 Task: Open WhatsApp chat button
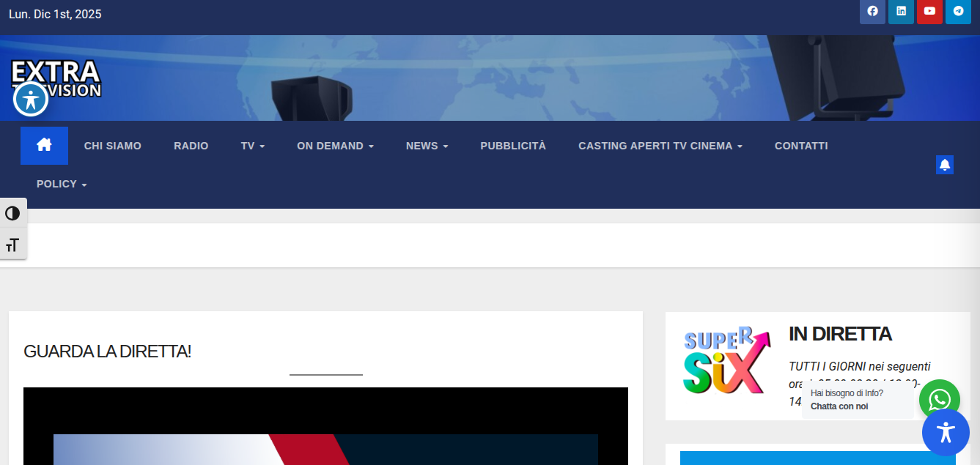coord(939,400)
